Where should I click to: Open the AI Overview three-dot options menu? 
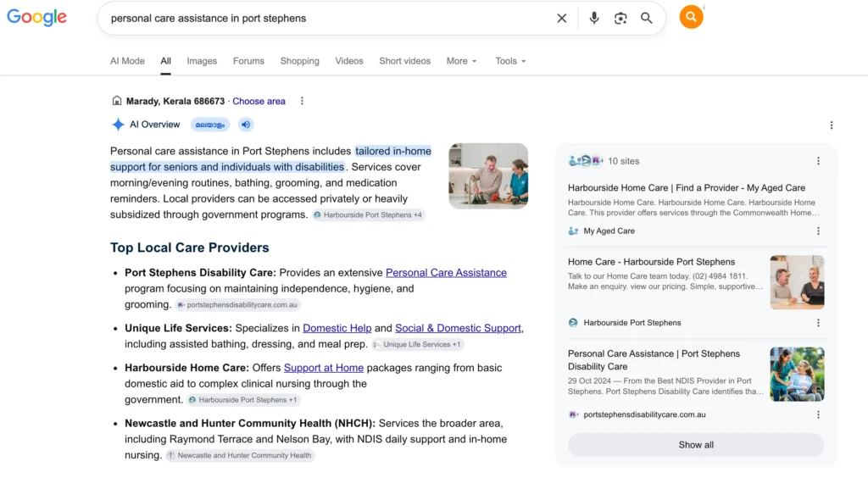click(x=831, y=125)
